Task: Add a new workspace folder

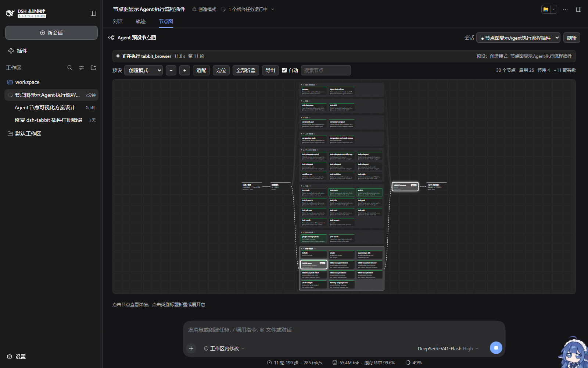Action: pos(93,68)
